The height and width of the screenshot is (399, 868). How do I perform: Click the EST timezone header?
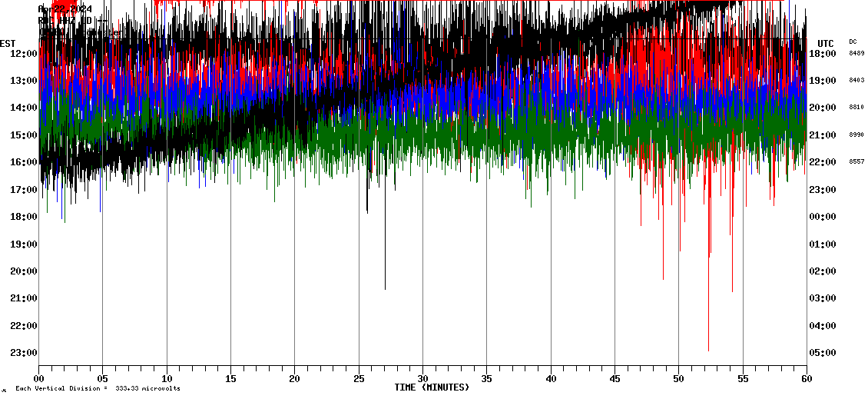point(8,43)
